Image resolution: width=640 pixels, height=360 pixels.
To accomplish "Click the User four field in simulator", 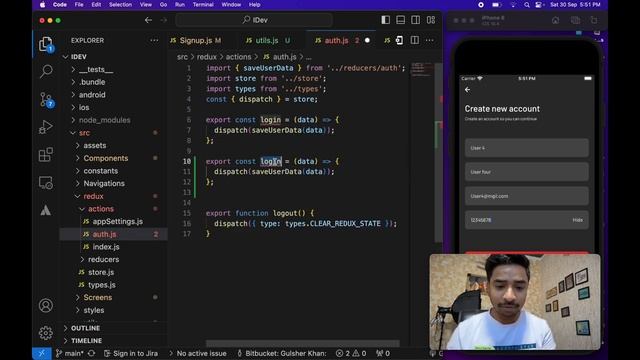I will [527, 172].
